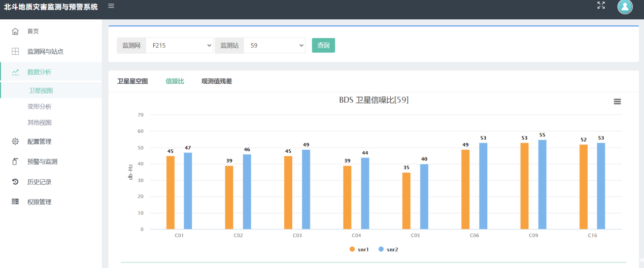This screenshot has height=268, width=644.
Task: Click the 权限管理 icon
Action: 15,202
